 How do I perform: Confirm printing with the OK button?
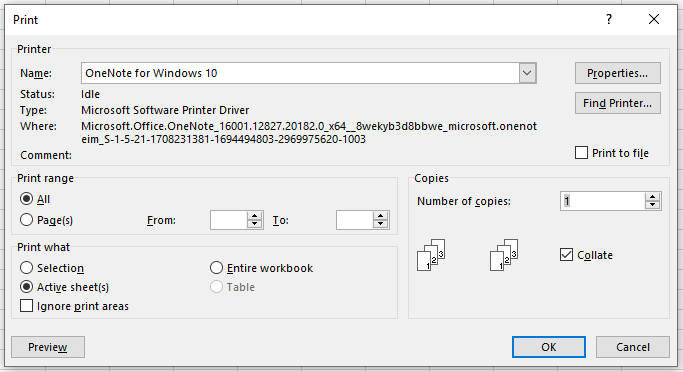point(549,347)
